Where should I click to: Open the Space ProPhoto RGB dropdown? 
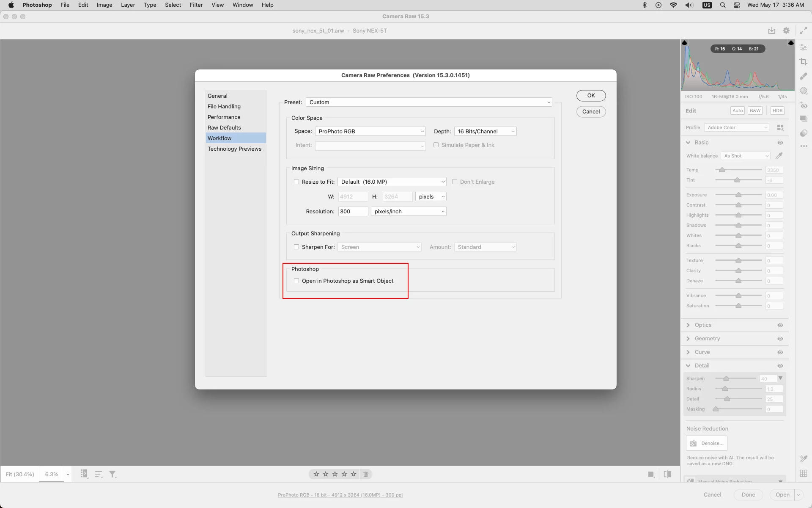pos(370,131)
